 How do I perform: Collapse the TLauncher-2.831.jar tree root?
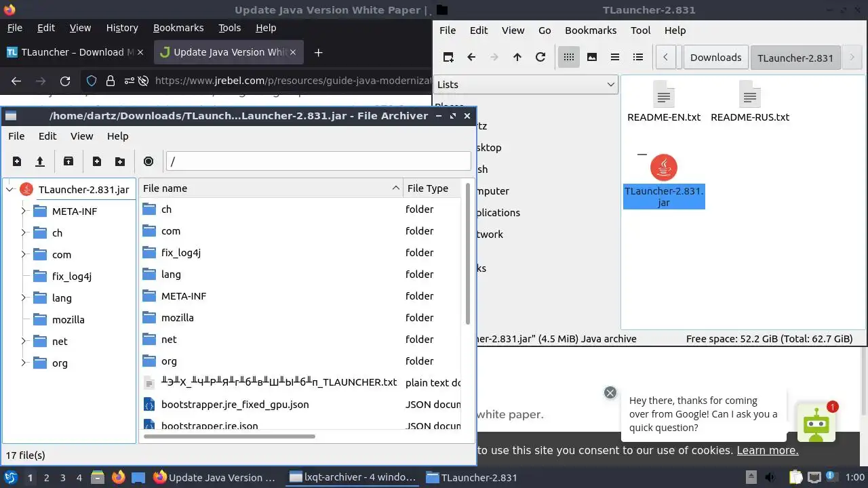coord(9,190)
